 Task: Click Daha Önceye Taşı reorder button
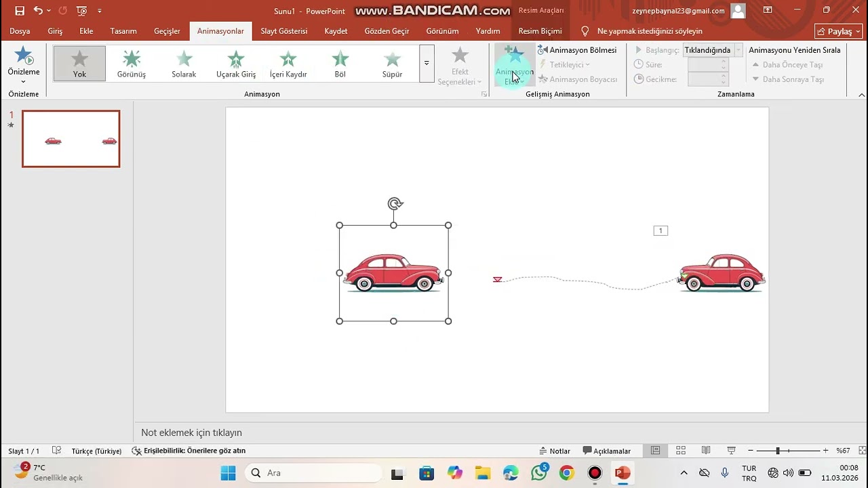coord(787,64)
